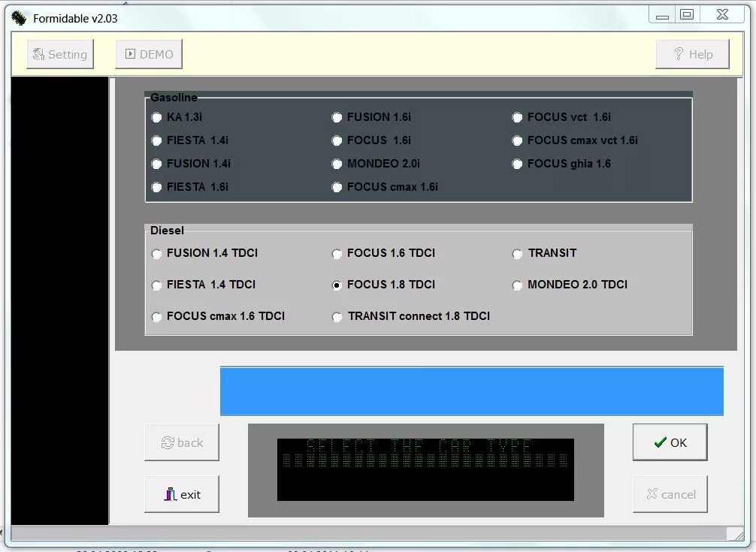Select FOCUS cmax vct 1.6i

[517, 140]
